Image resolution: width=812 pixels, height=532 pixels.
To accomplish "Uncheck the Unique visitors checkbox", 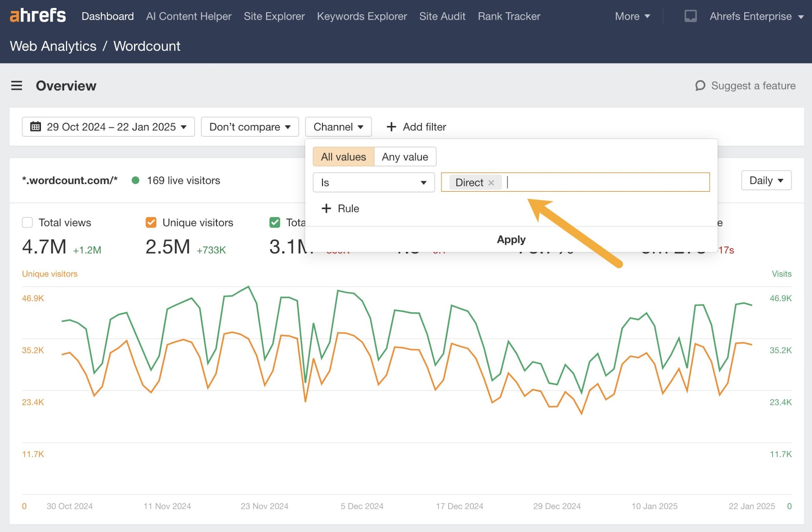I will point(151,223).
